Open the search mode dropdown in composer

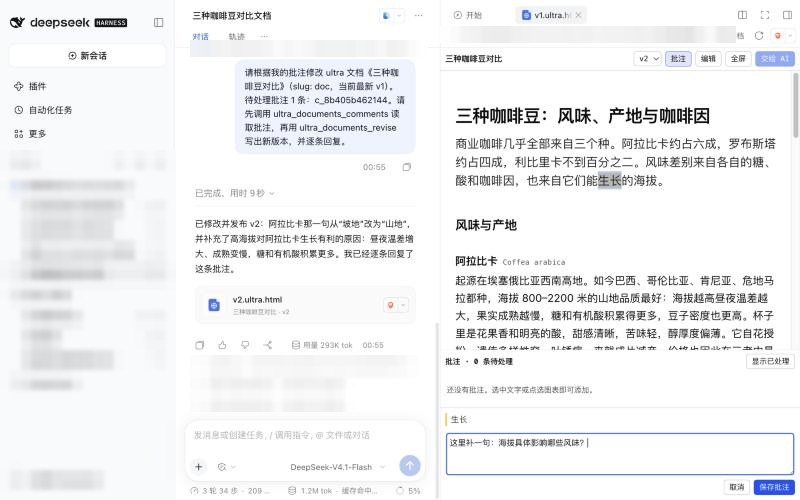click(x=227, y=467)
